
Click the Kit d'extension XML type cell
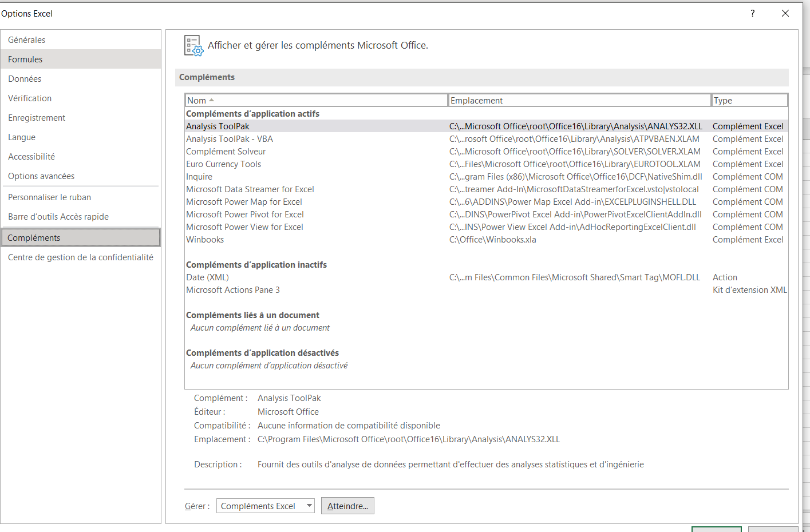[x=750, y=290]
